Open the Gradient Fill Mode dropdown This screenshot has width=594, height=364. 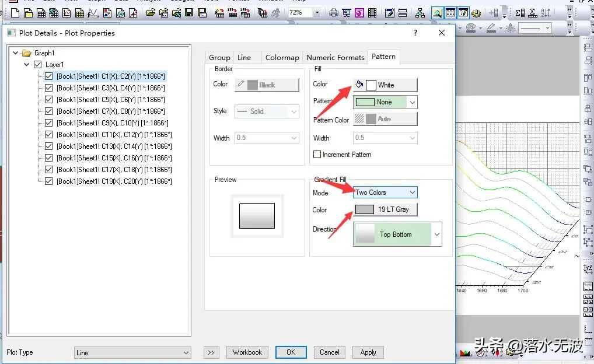pyautogui.click(x=385, y=192)
